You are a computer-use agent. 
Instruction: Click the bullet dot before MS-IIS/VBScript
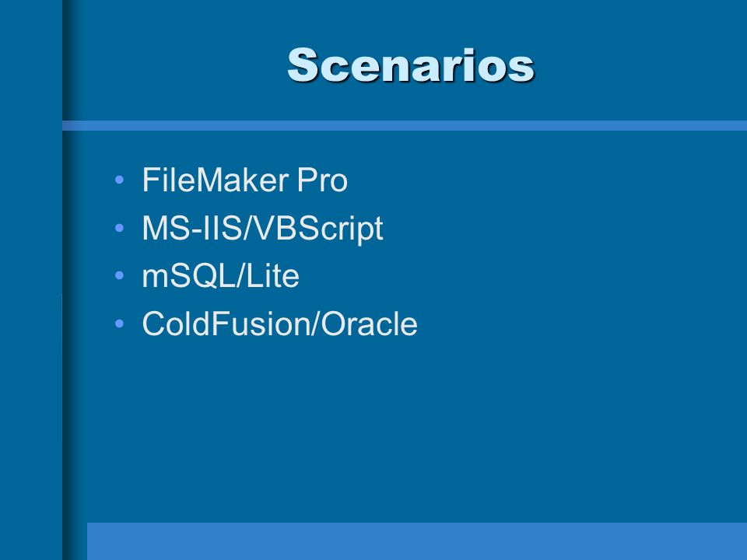pos(119,228)
